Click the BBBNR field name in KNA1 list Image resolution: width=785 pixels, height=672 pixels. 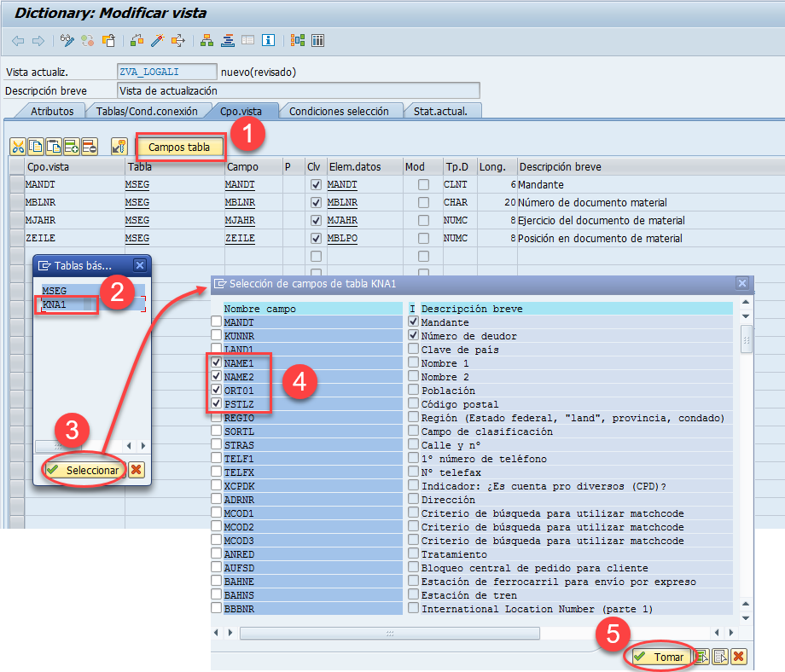(239, 608)
